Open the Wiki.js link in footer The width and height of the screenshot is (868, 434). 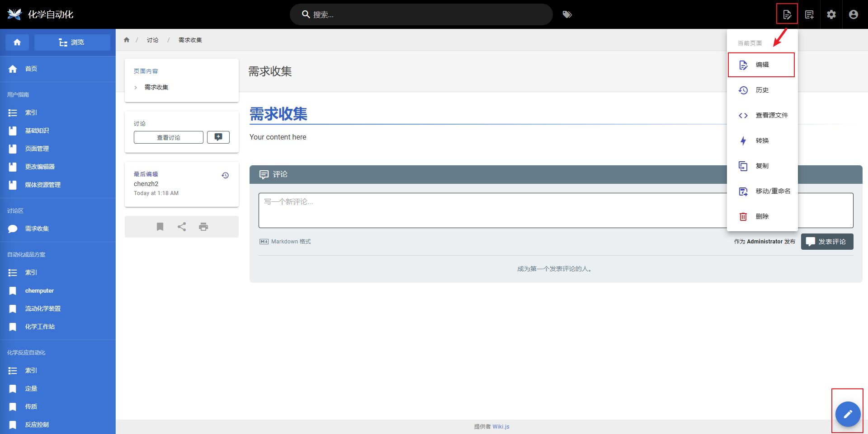pyautogui.click(x=501, y=427)
